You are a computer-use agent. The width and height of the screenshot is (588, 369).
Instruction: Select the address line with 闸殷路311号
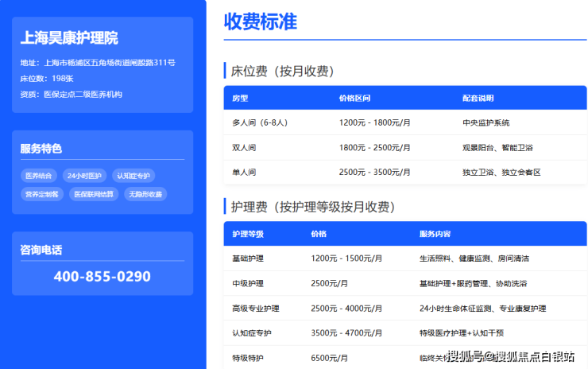tap(98, 63)
